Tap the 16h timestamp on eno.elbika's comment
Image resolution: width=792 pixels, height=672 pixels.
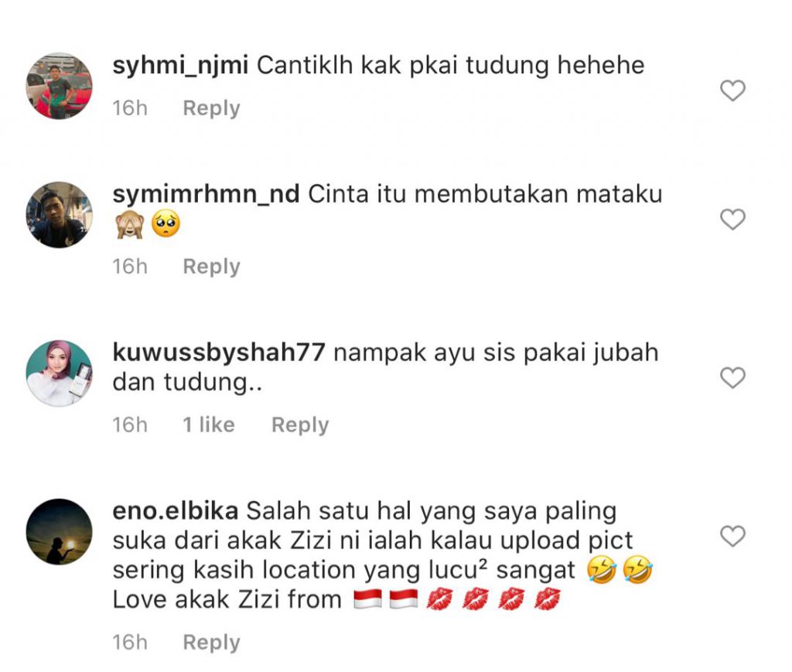pos(130,643)
